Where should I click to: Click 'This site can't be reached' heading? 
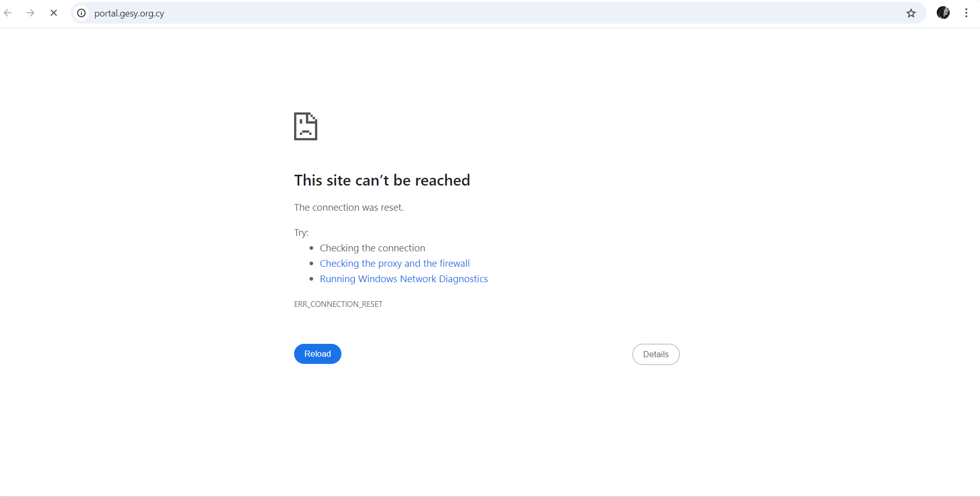[382, 180]
